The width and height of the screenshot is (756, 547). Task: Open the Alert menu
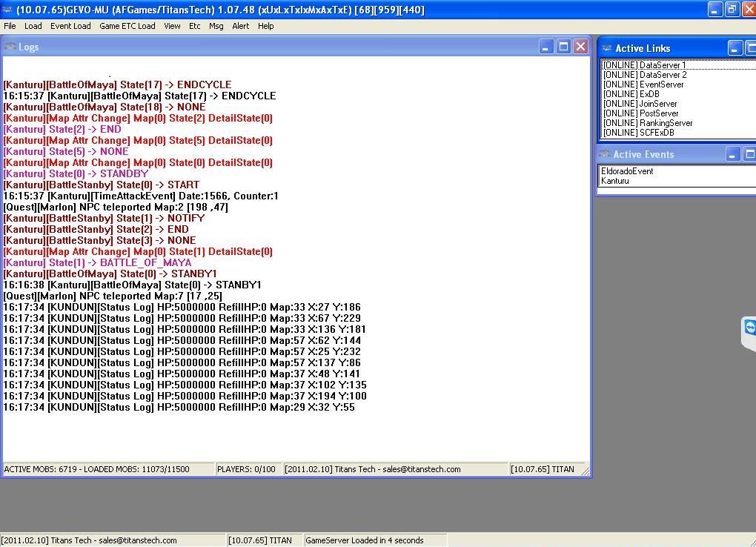pyautogui.click(x=241, y=26)
